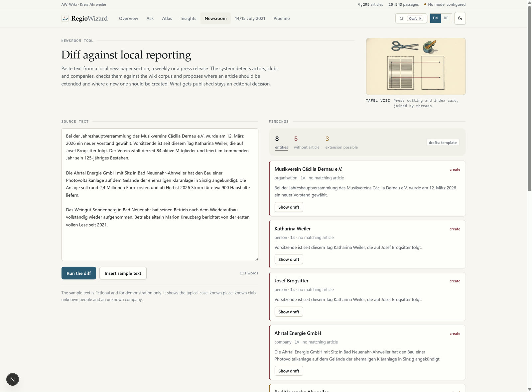The image size is (532, 392).
Task: Click the Katharina Weiler card title
Action: tap(293, 229)
